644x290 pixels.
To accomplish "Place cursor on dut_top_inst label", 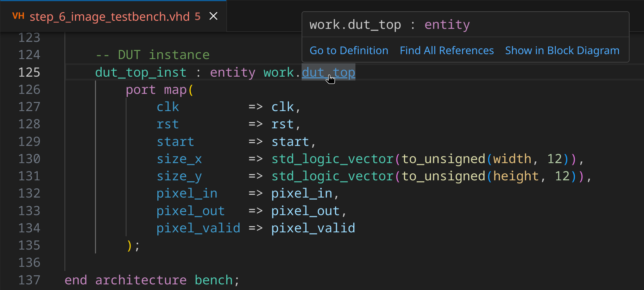I will [141, 72].
